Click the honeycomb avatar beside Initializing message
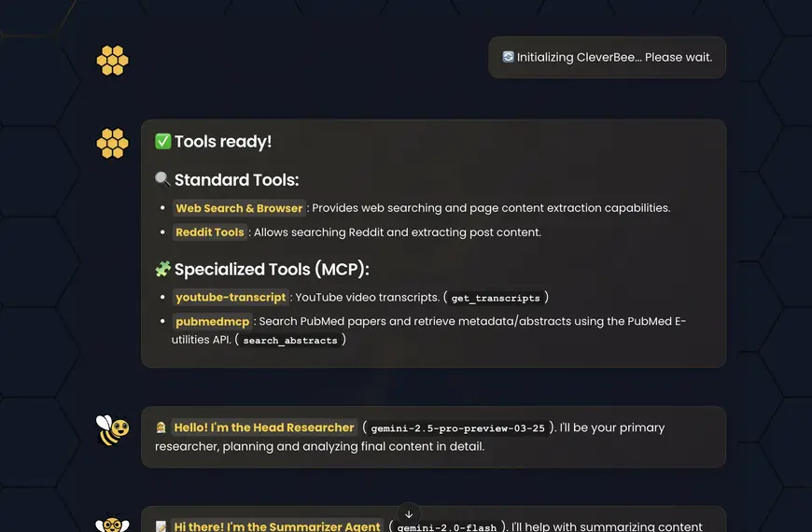 tap(112, 61)
